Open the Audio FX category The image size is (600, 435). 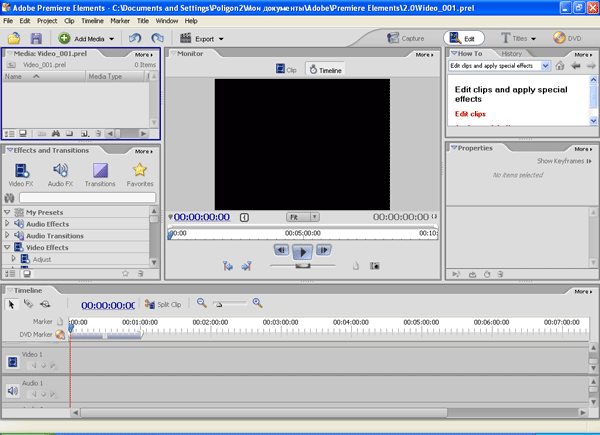click(60, 175)
